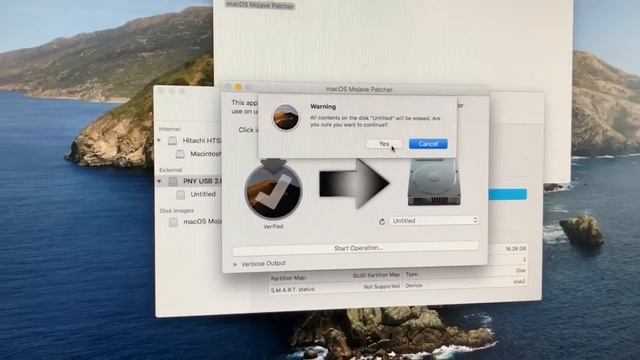This screenshot has height=360, width=640.
Task: Click the Warning heading text
Action: point(323,107)
